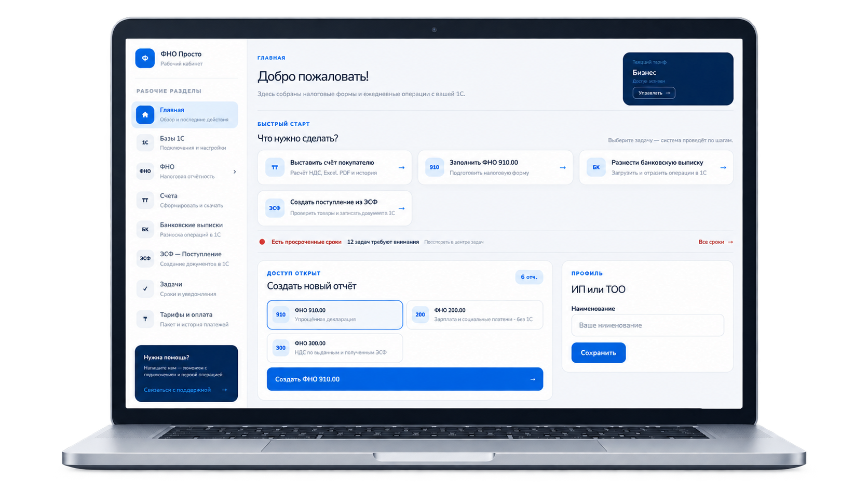This screenshot has height=489, width=868.
Task: Open Тарифы и оплата in sidebar
Action: (x=185, y=319)
